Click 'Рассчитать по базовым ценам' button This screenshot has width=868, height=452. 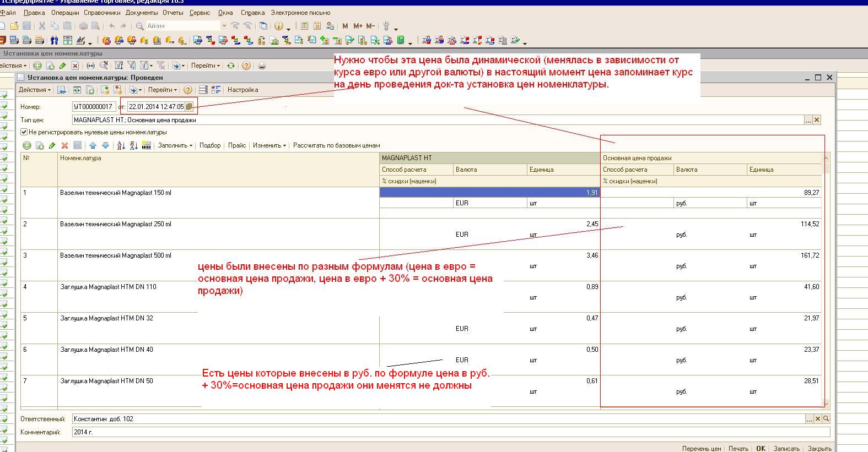pos(336,145)
